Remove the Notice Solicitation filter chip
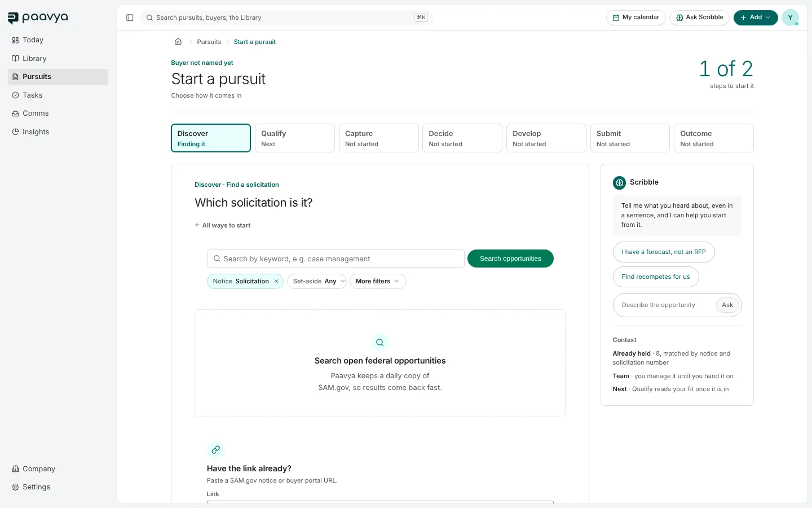 (x=276, y=281)
